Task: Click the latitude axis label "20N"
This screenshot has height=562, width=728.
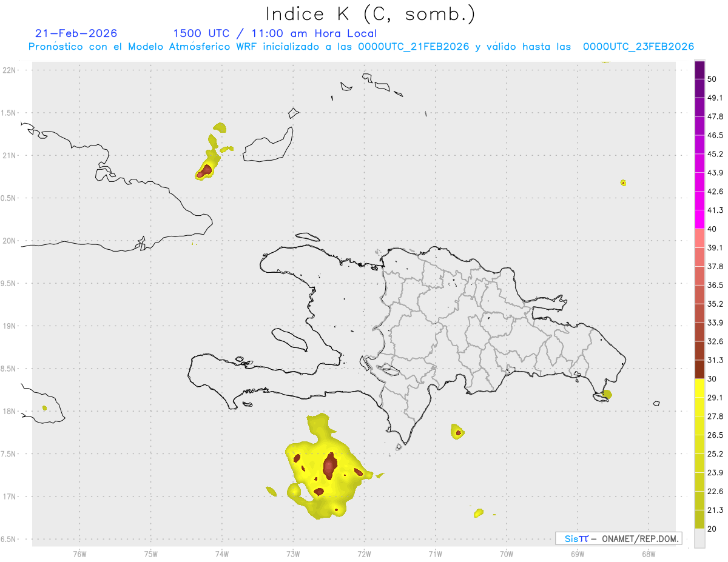Action: [x=10, y=241]
